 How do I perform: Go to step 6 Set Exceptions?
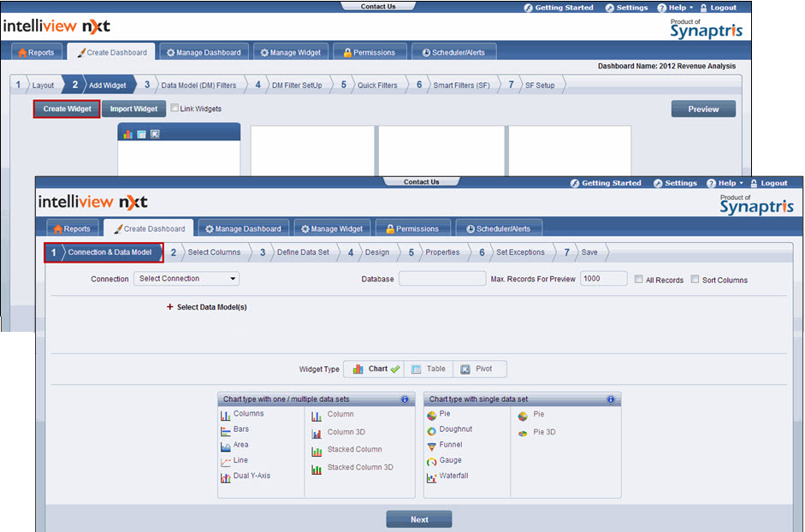(514, 252)
